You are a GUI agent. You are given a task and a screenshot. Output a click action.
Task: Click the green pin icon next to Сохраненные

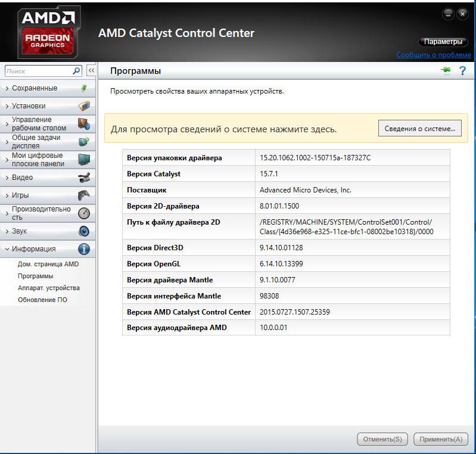(x=84, y=88)
